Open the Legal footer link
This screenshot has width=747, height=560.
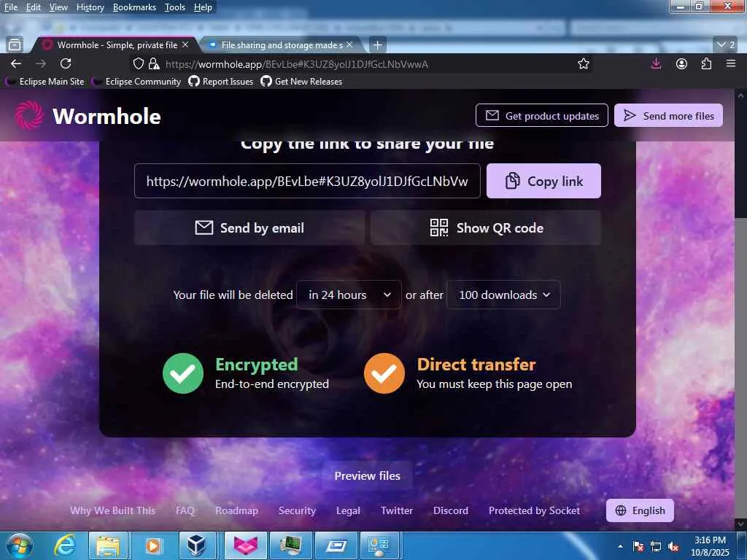coord(348,510)
